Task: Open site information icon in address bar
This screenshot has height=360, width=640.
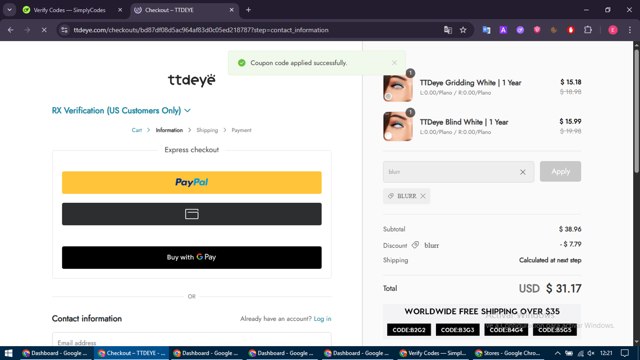Action: pyautogui.click(x=64, y=30)
